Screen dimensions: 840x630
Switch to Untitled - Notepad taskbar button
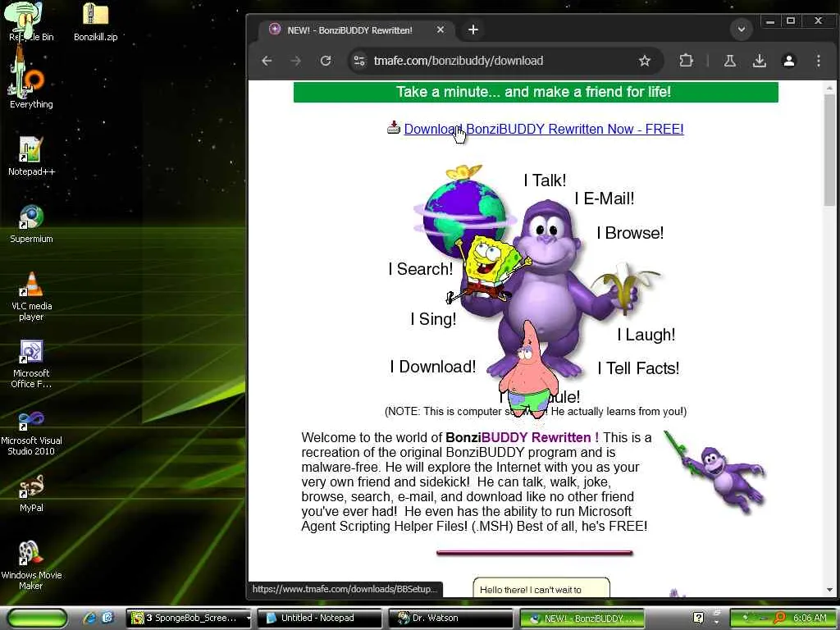(x=319, y=618)
